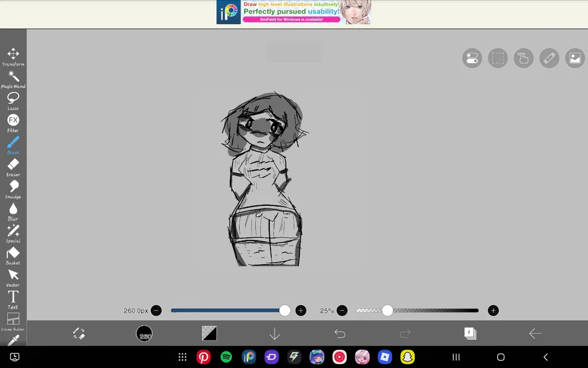Open Snapchat from the taskbar

click(x=408, y=357)
